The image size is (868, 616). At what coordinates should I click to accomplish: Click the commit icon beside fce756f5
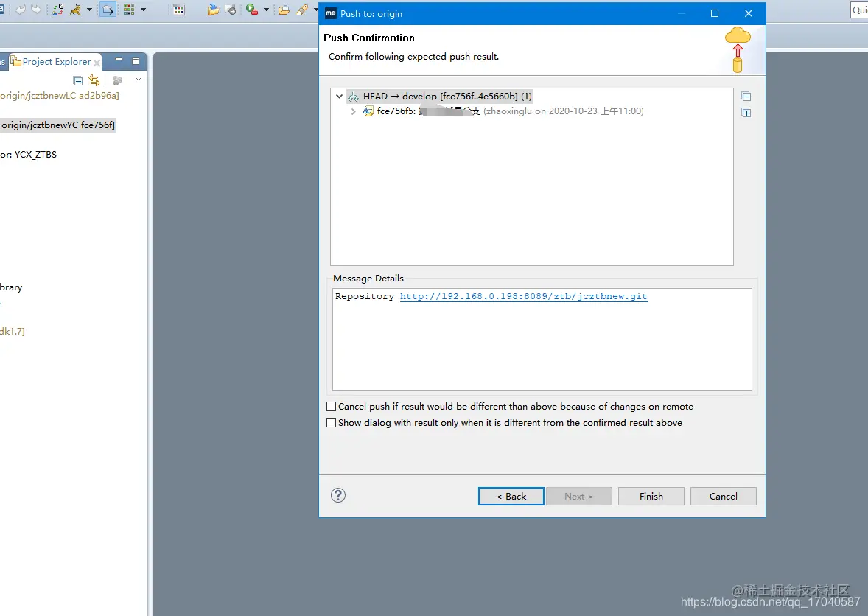coord(368,111)
